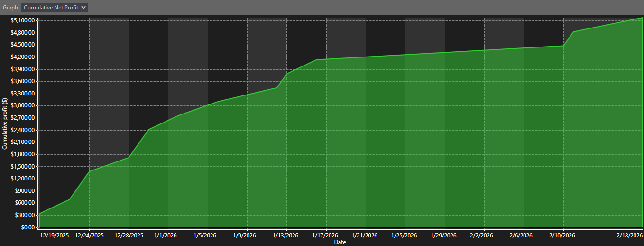The image size is (644, 246).
Task: Click the $2,400.00 y-axis label
Action: [23, 130]
